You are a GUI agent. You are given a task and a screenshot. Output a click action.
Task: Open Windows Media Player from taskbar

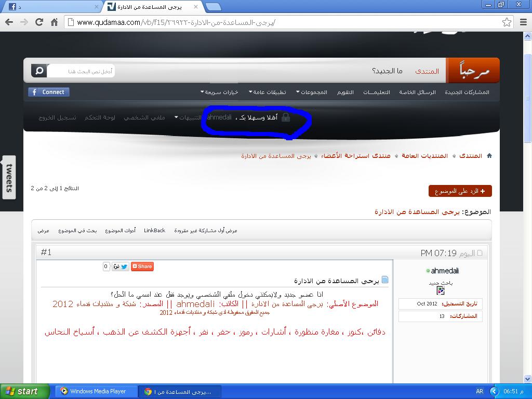pos(97,391)
